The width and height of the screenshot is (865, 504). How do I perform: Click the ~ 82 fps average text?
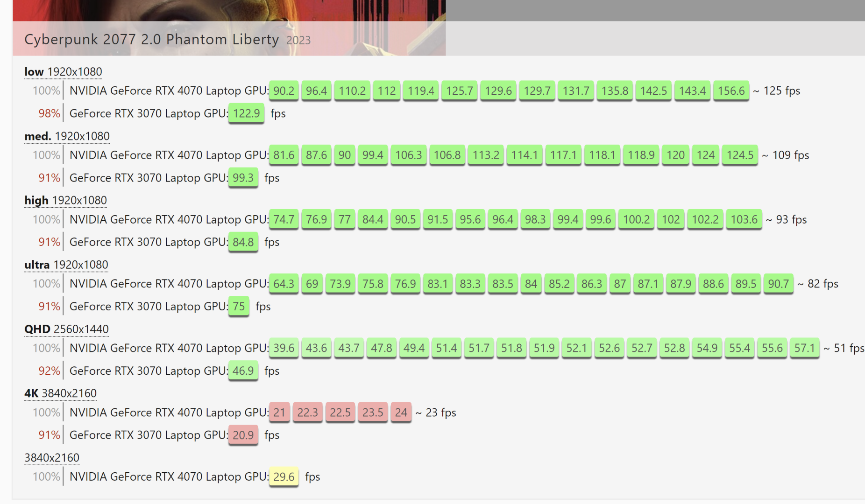(818, 284)
